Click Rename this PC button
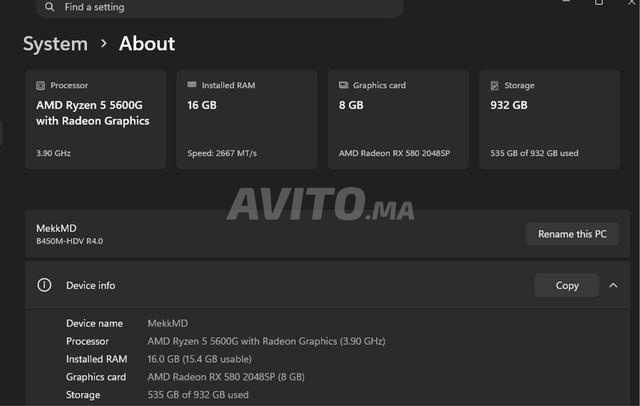Viewport: 640px width, 406px height. pos(572,234)
